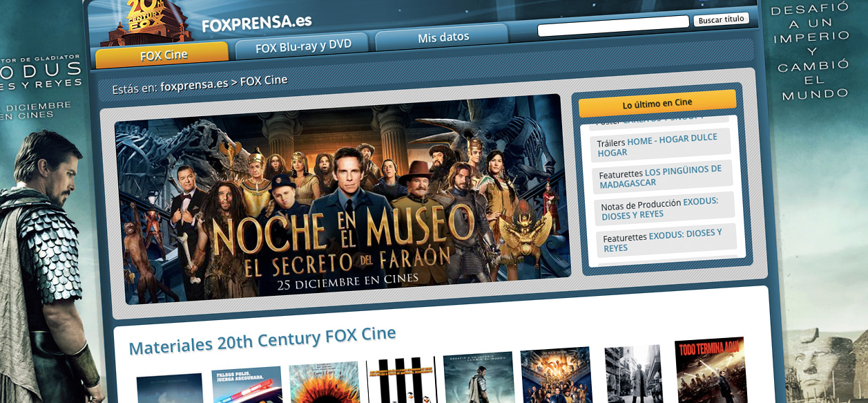Click the Buscar título button
The width and height of the screenshot is (868, 403).
[721, 19]
